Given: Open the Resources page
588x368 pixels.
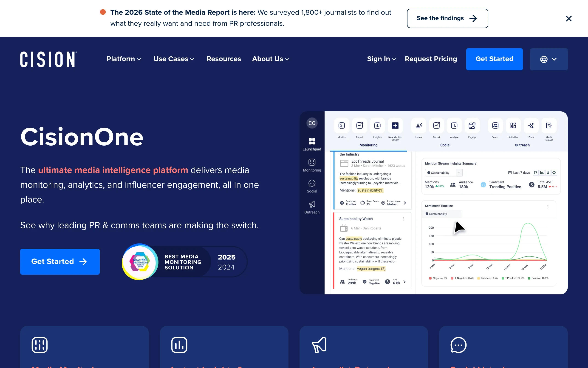Looking at the screenshot, I should coord(223,59).
